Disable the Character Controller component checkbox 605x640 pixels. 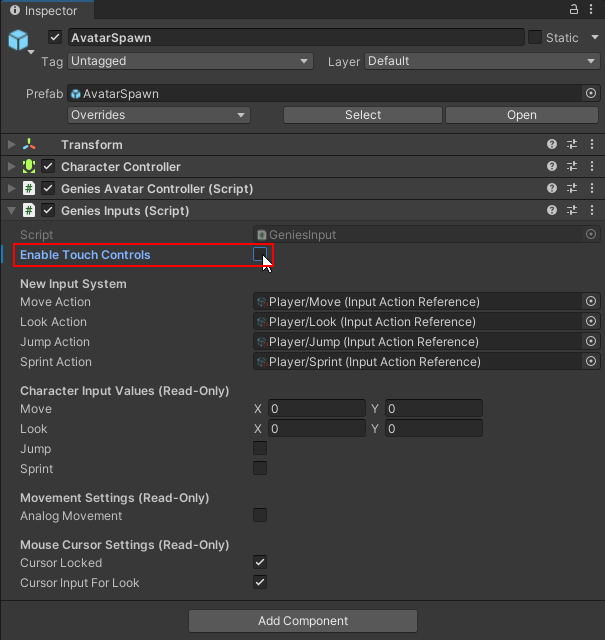pos(48,167)
